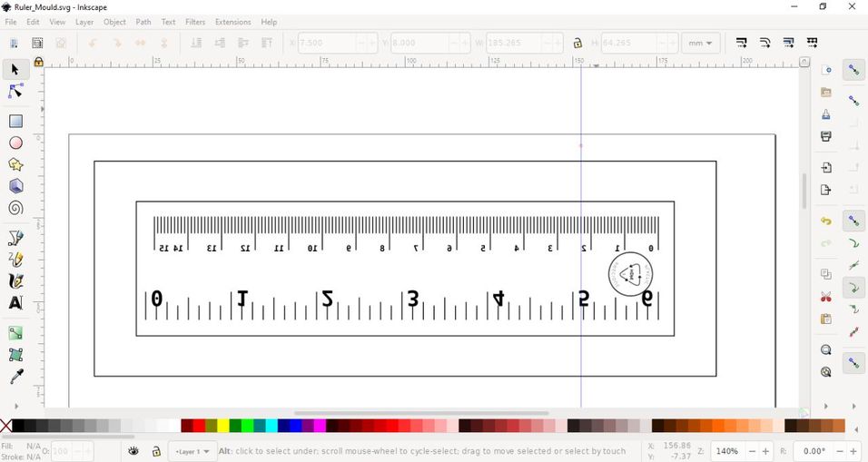Click the Cut scissors icon
Image resolution: width=868 pixels, height=462 pixels.
[x=826, y=297]
